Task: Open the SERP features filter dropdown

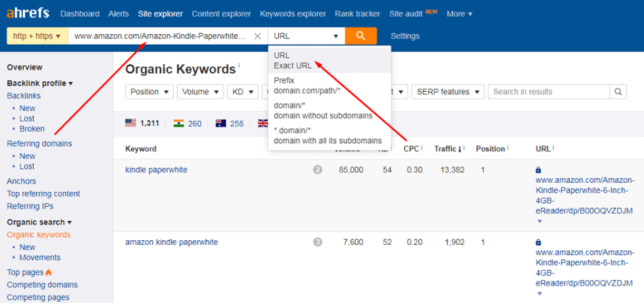Action: coord(447,92)
